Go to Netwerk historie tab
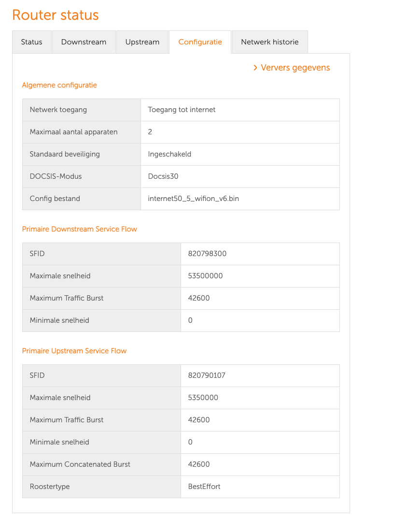The height and width of the screenshot is (532, 394). pos(269,42)
